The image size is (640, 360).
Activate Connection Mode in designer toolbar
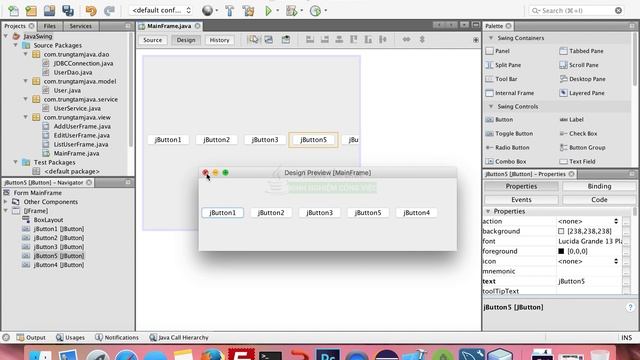(269, 40)
